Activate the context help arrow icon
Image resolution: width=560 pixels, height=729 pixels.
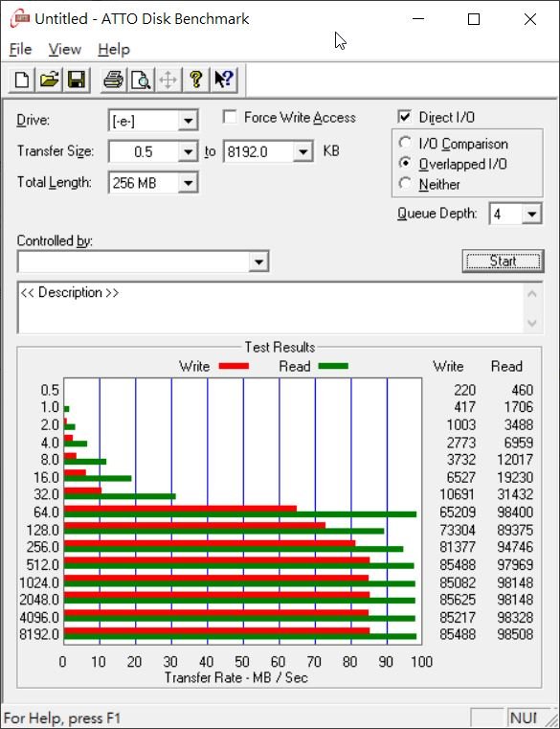[x=224, y=80]
